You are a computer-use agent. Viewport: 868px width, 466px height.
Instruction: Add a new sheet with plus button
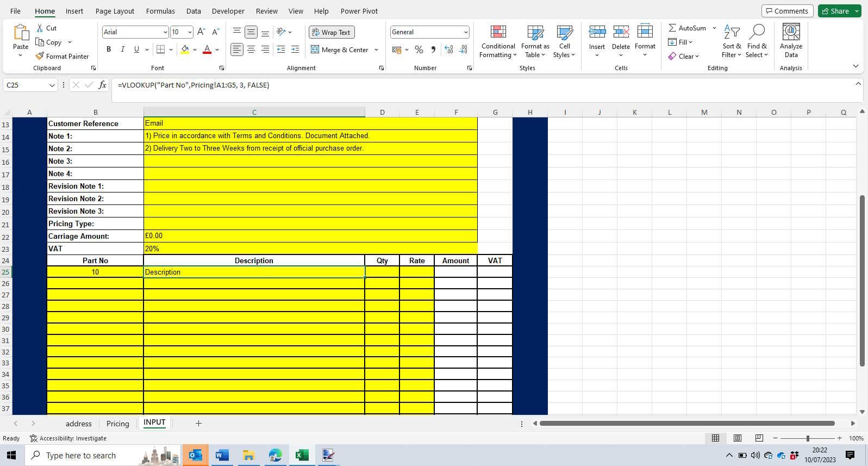(198, 423)
